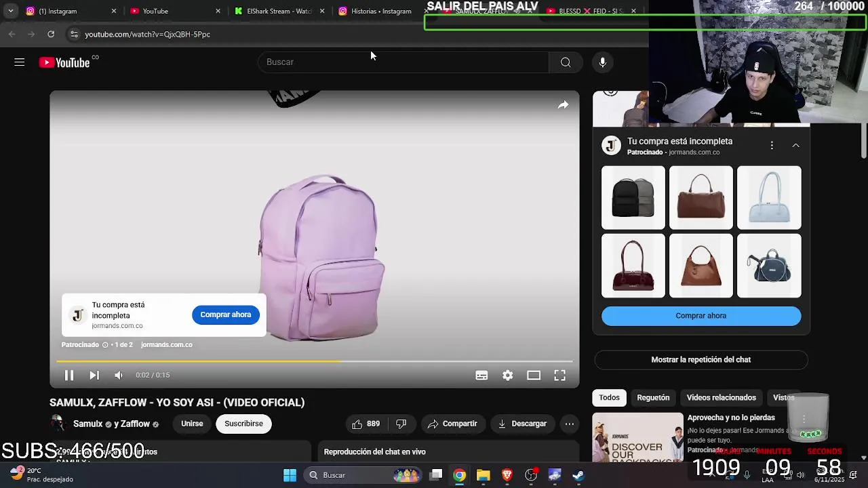
Task: Seek on the video progress bar
Action: [315, 361]
